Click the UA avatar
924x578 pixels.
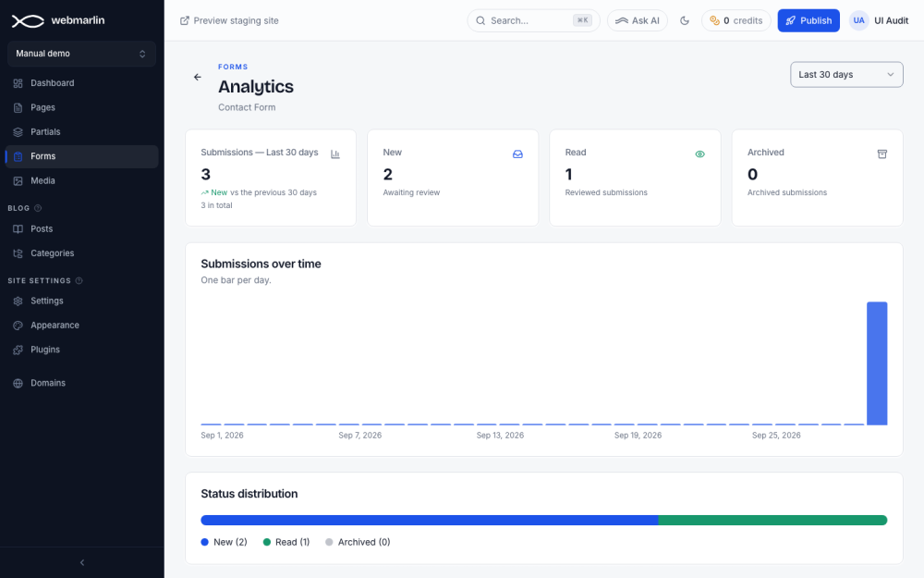tap(858, 20)
